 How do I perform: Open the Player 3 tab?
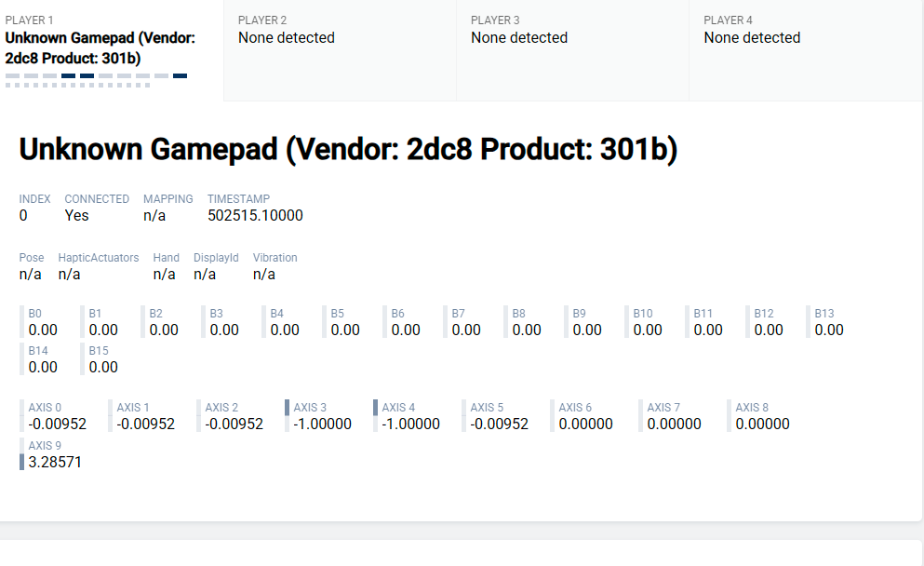tap(573, 50)
